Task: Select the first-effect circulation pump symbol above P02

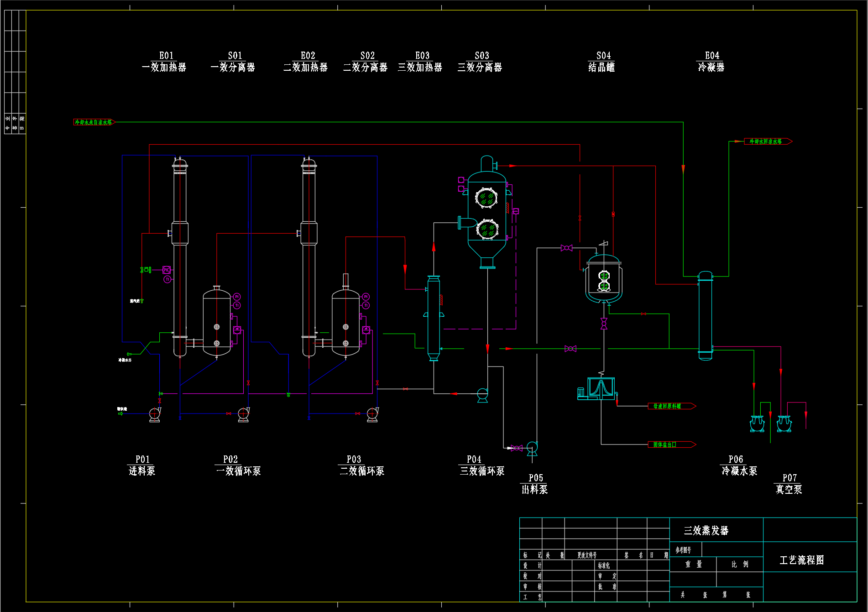Action: pyautogui.click(x=243, y=414)
